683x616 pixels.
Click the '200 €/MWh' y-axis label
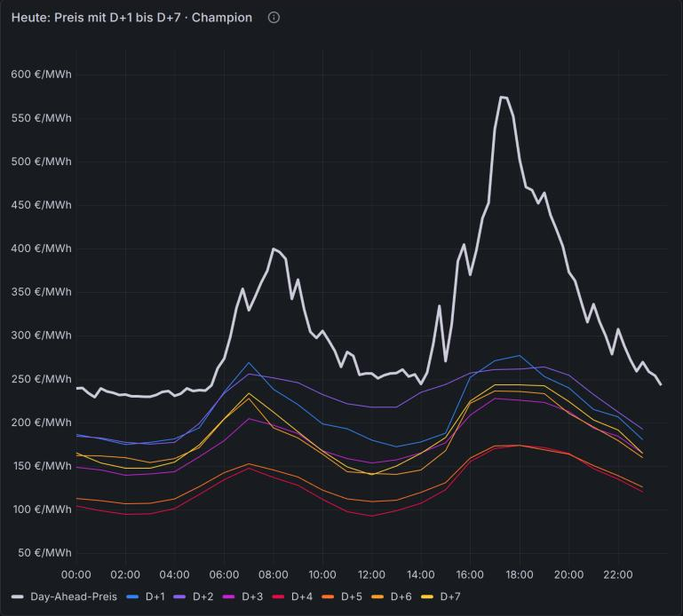tap(42, 423)
